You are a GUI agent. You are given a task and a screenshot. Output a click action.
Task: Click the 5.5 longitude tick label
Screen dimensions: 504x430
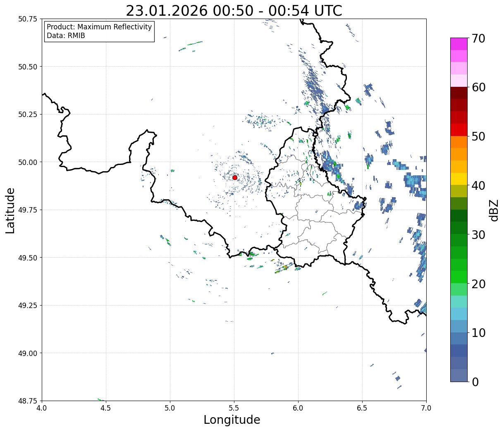(x=234, y=408)
